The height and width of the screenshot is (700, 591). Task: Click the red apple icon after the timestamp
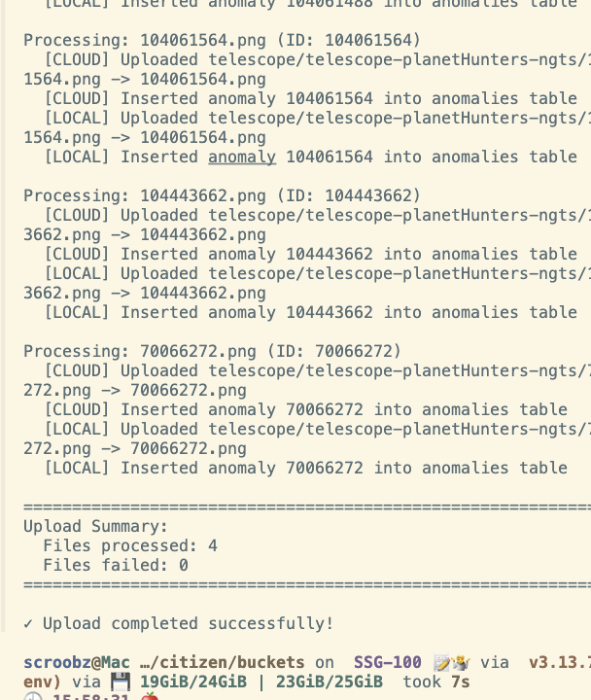150,698
